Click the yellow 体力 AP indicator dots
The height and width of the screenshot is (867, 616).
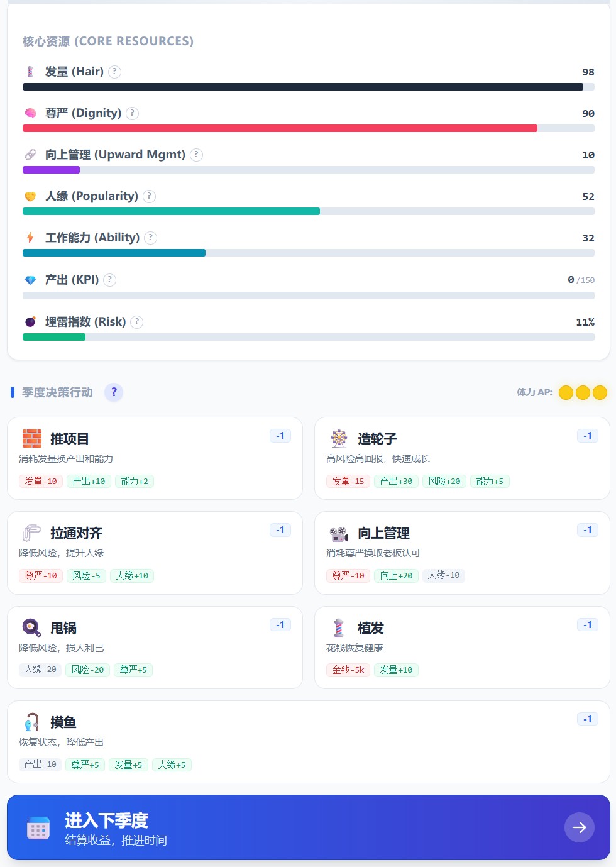point(583,392)
